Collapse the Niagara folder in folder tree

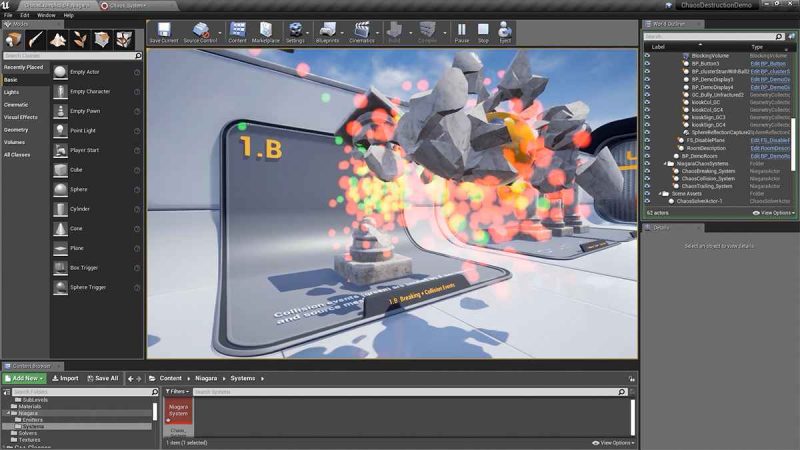tap(9, 413)
